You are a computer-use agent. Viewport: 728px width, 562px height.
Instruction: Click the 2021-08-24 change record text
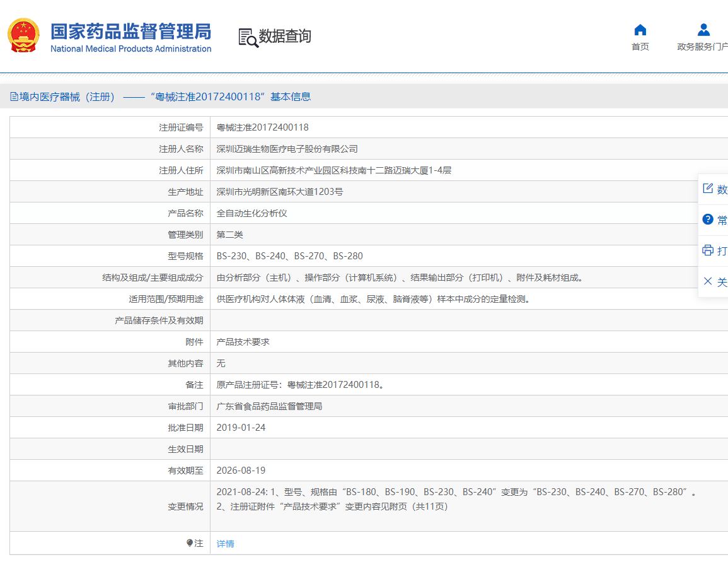coord(456,492)
